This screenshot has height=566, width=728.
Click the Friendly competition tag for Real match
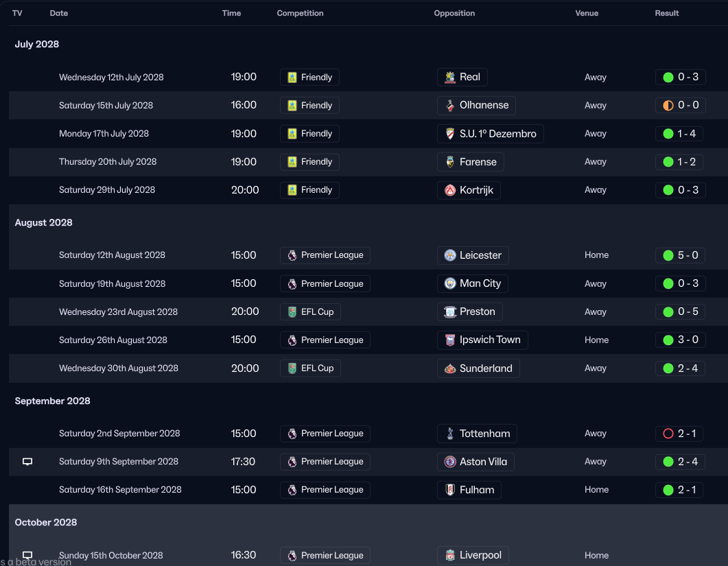pos(310,78)
